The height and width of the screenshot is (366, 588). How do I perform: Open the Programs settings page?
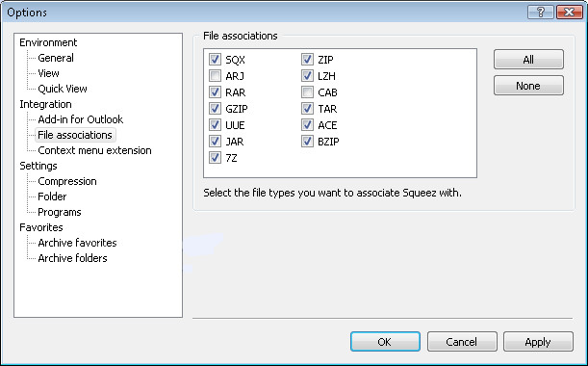pos(60,212)
